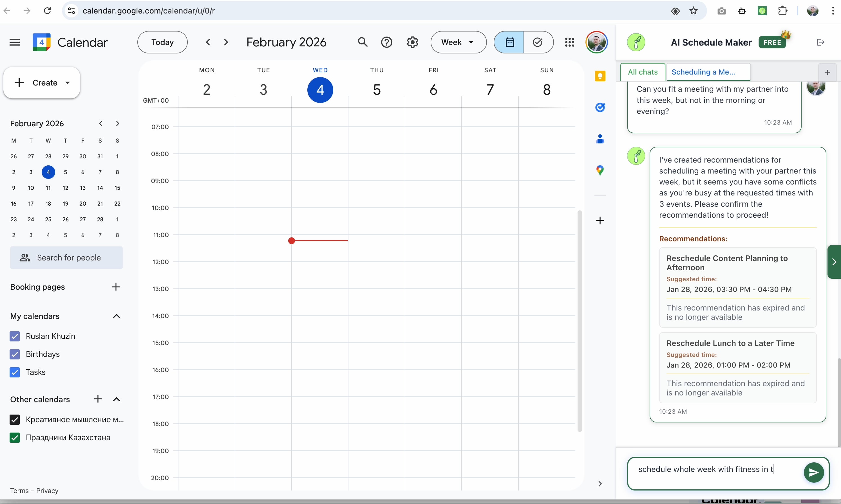
Task: Open the Support help icon
Action: click(387, 42)
